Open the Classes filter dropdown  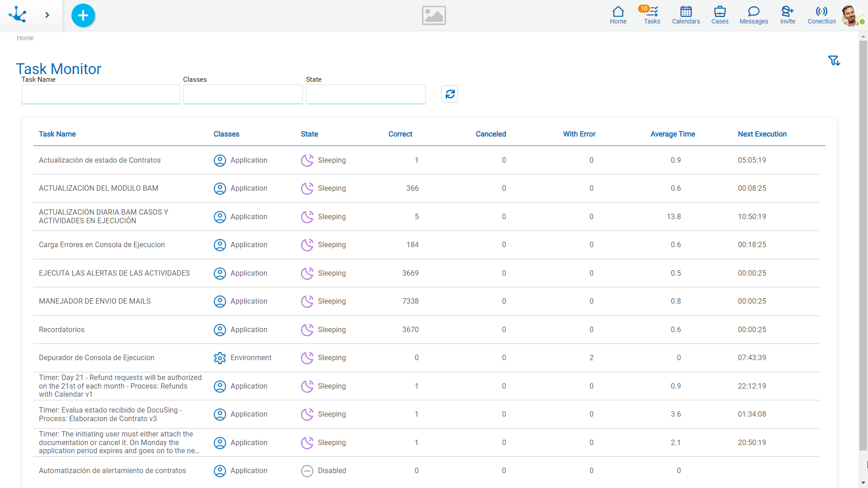[x=243, y=94]
